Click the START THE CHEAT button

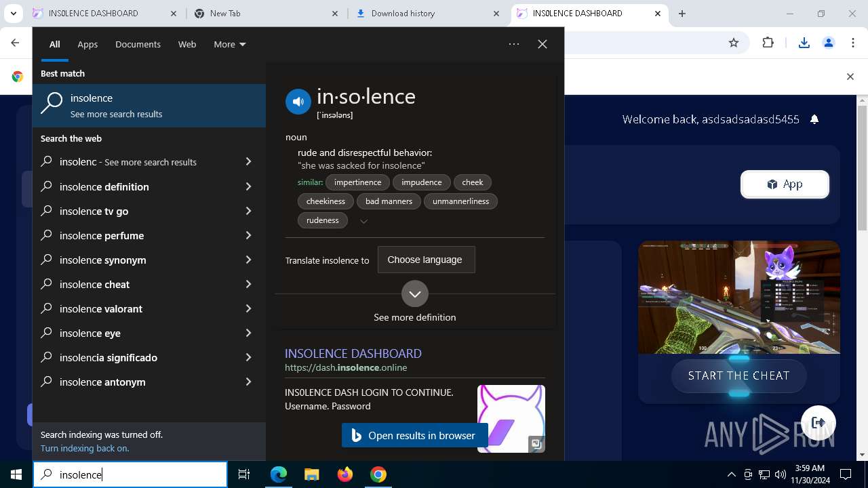coord(738,375)
